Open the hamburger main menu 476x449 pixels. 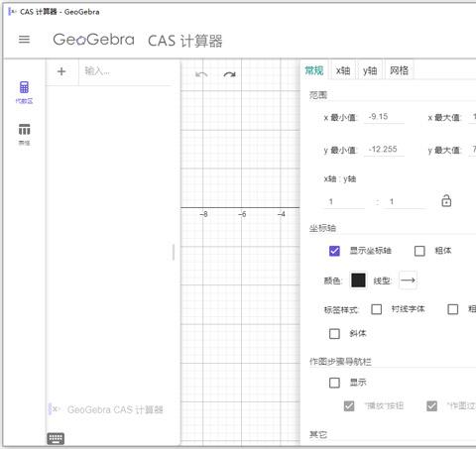(x=24, y=40)
